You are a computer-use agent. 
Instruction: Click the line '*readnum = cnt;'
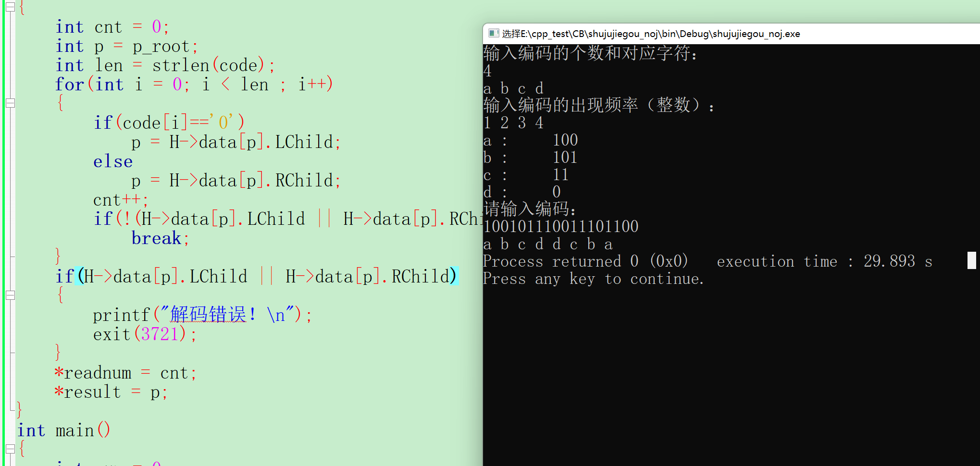pos(126,373)
